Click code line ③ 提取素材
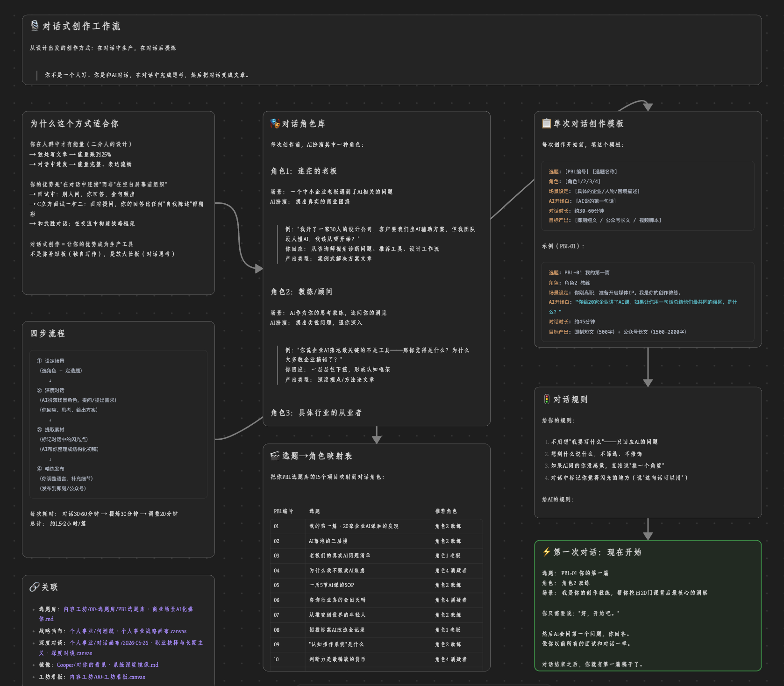This screenshot has height=686, width=784. click(50, 429)
